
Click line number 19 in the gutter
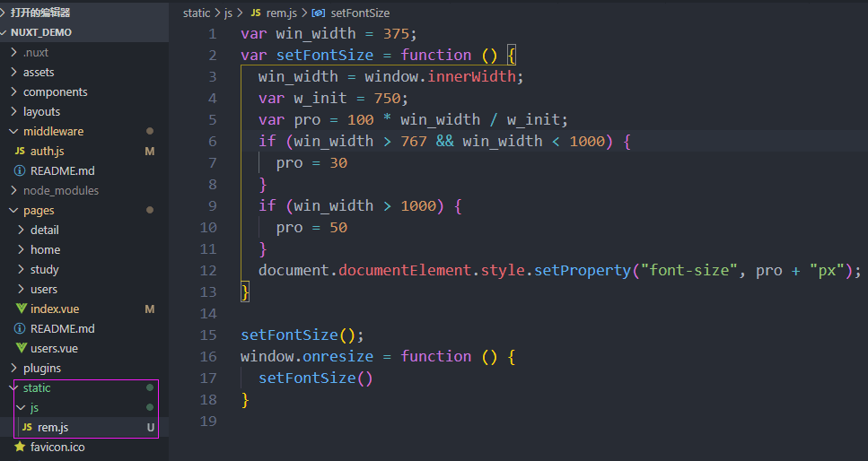pos(208,422)
